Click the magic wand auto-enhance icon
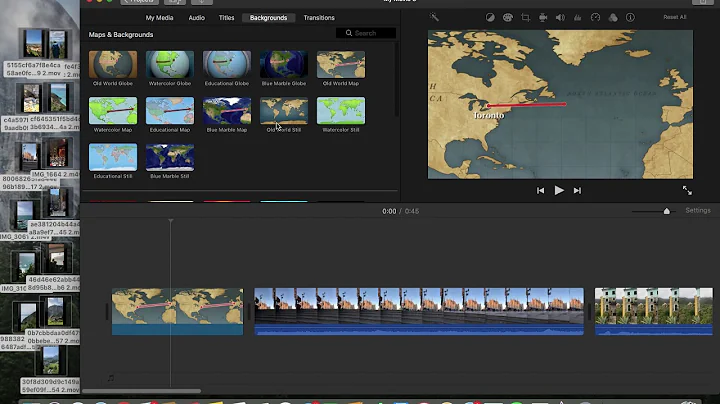The width and height of the screenshot is (720, 404). click(434, 17)
